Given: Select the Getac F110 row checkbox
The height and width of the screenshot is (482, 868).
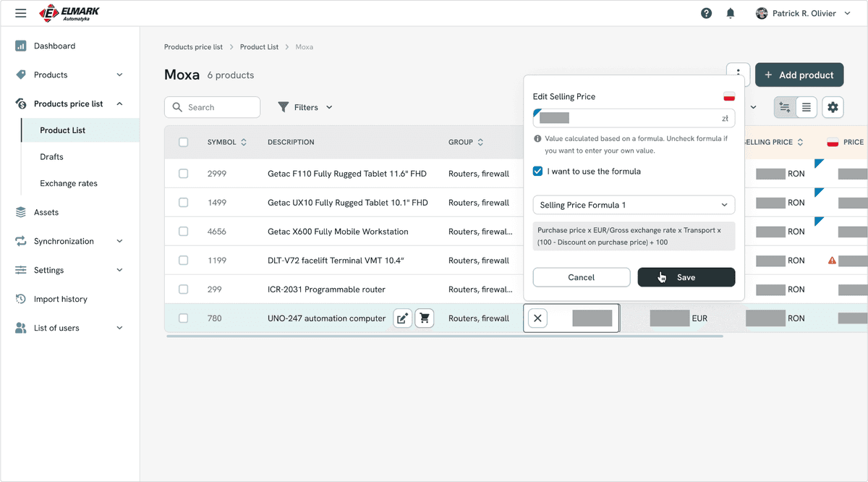Looking at the screenshot, I should [x=184, y=174].
